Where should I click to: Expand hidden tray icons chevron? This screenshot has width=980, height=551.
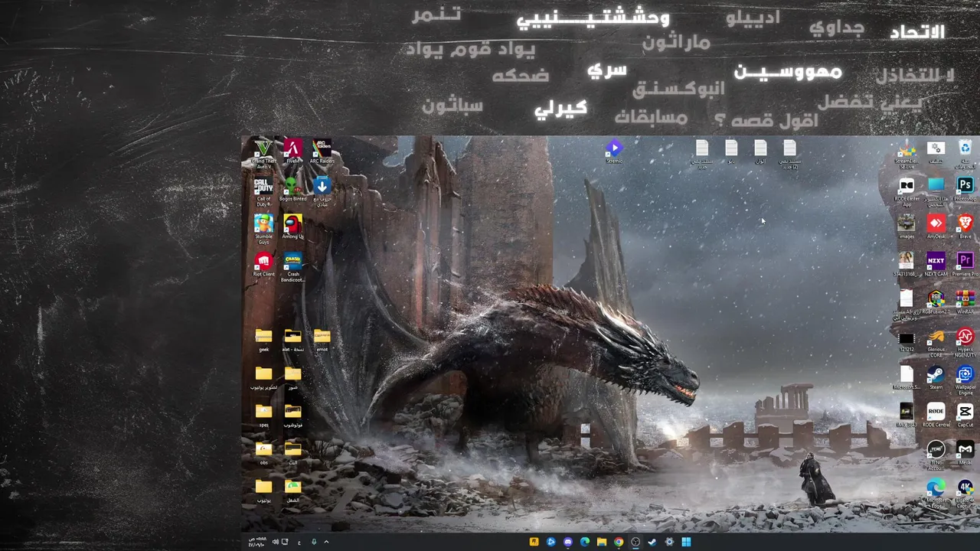click(326, 542)
